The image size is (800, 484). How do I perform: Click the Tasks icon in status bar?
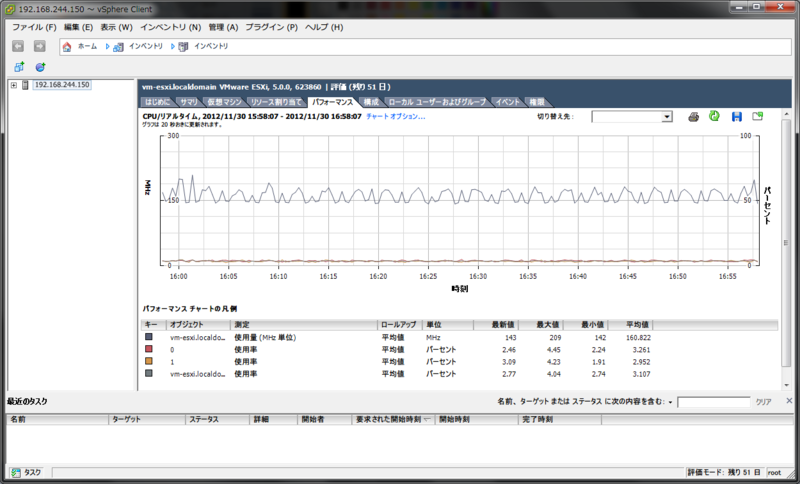pyautogui.click(x=16, y=473)
